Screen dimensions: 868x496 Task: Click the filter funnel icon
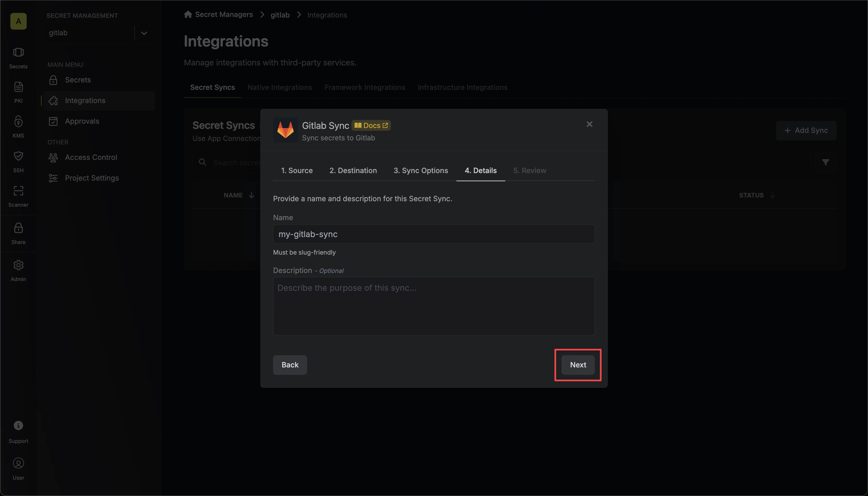click(826, 162)
